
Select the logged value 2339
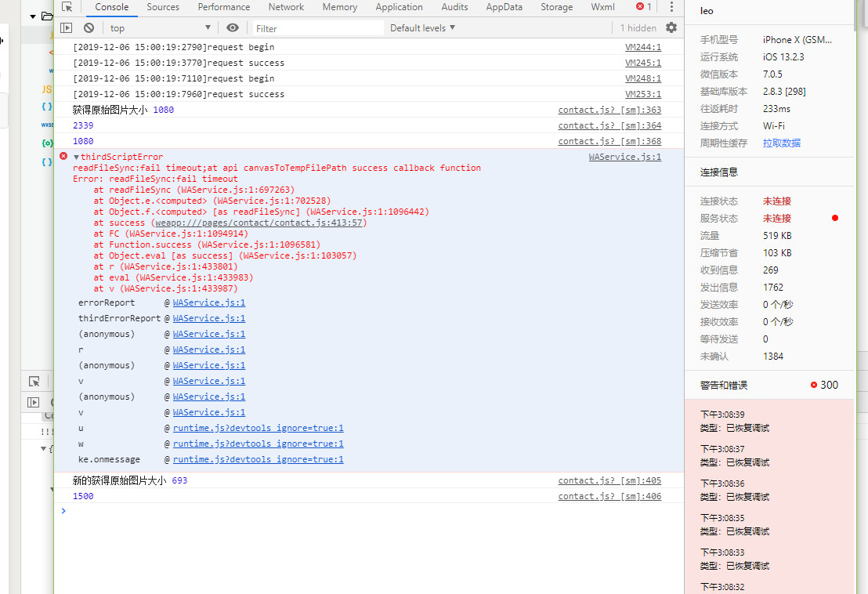pos(83,125)
